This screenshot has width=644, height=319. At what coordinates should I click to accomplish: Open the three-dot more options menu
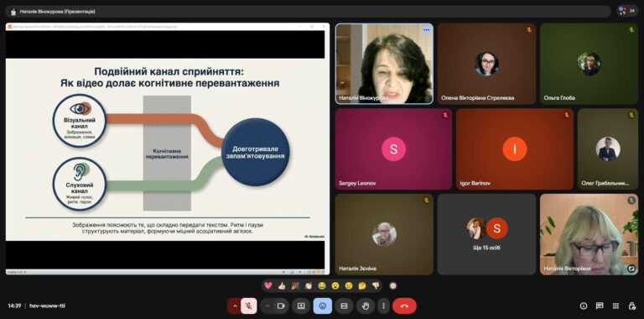(383, 306)
